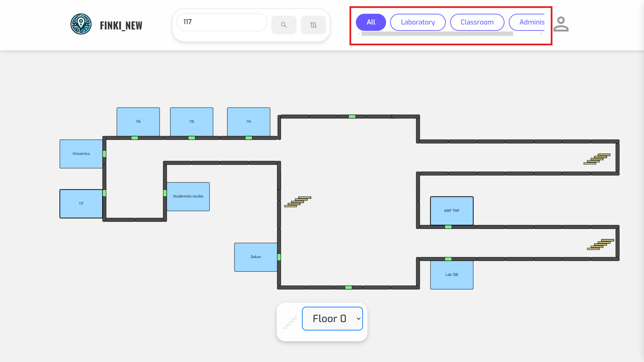Open the user profile icon
This screenshot has width=644, height=362.
[x=561, y=24]
